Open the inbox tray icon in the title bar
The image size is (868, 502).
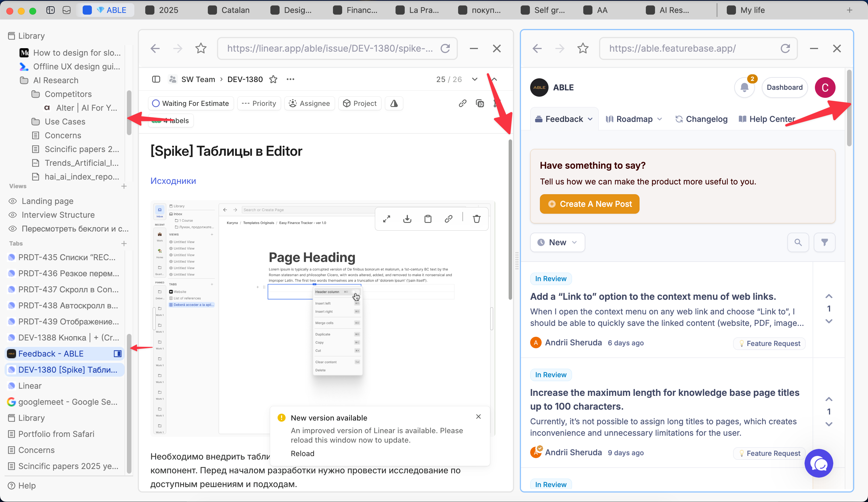point(67,10)
